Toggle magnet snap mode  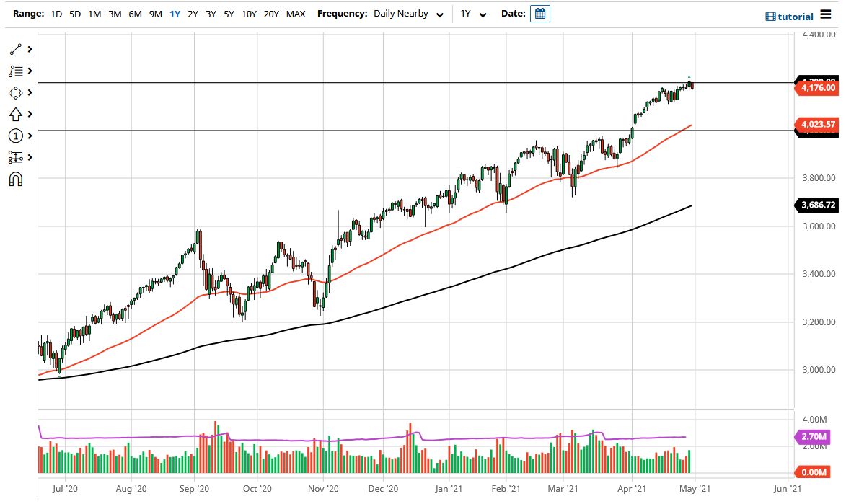pyautogui.click(x=16, y=179)
